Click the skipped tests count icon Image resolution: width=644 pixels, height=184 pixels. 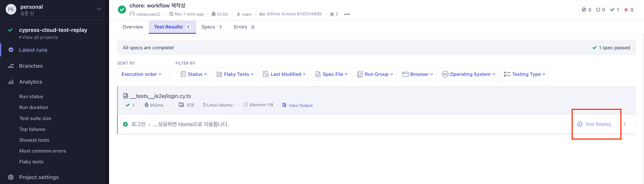[x=584, y=10]
